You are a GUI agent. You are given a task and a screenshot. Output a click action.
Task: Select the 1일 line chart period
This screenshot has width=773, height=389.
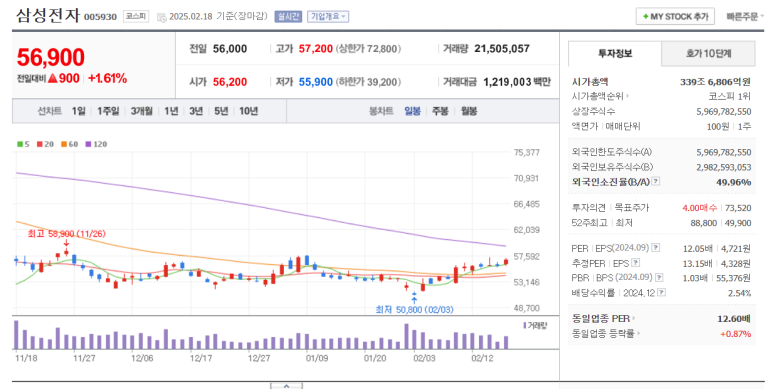(x=78, y=111)
